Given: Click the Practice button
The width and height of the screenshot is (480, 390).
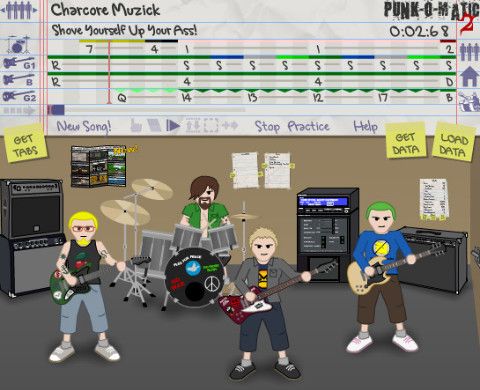Looking at the screenshot, I should click(308, 126).
